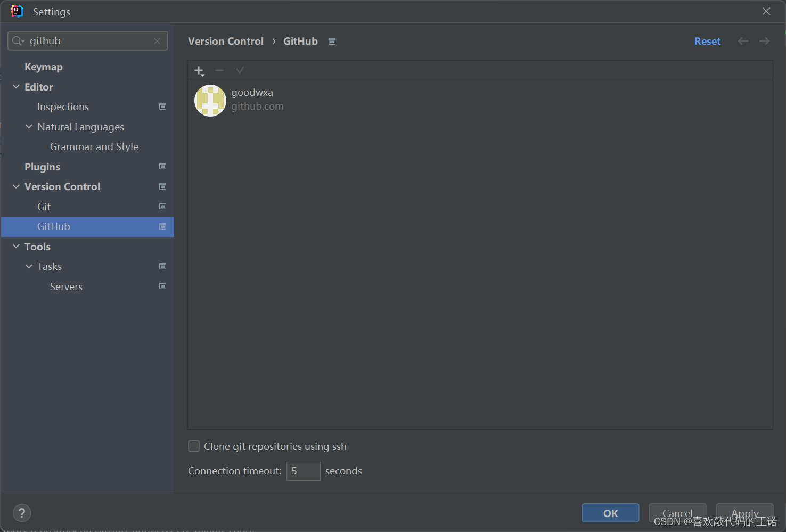Select Version Control category

coord(62,186)
